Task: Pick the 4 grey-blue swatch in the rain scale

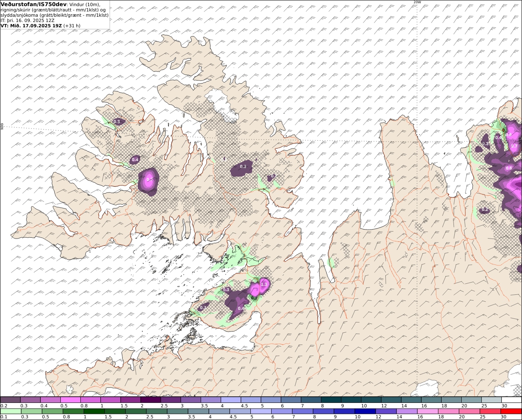Action: pyautogui.click(x=220, y=411)
